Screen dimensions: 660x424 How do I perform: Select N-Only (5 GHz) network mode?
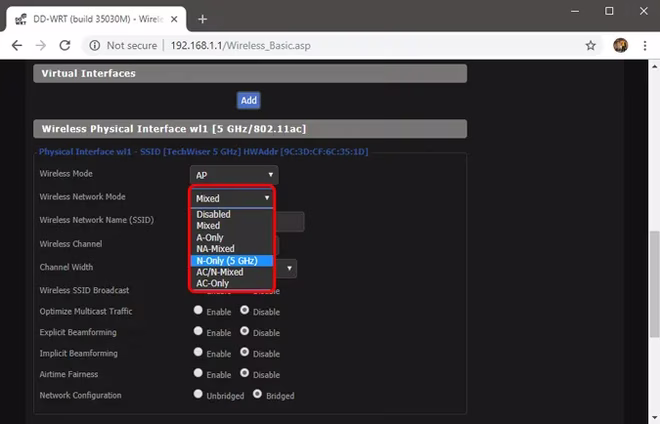[x=232, y=261]
